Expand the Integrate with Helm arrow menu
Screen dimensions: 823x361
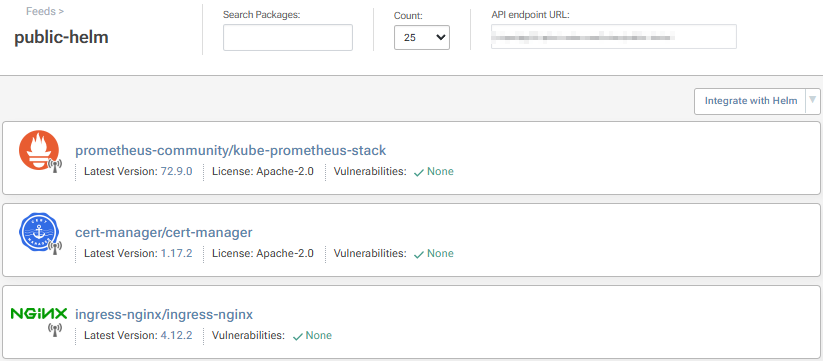[813, 100]
